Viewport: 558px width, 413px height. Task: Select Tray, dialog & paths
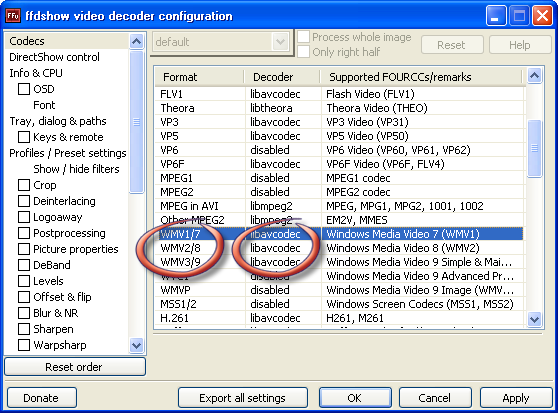tap(58, 121)
